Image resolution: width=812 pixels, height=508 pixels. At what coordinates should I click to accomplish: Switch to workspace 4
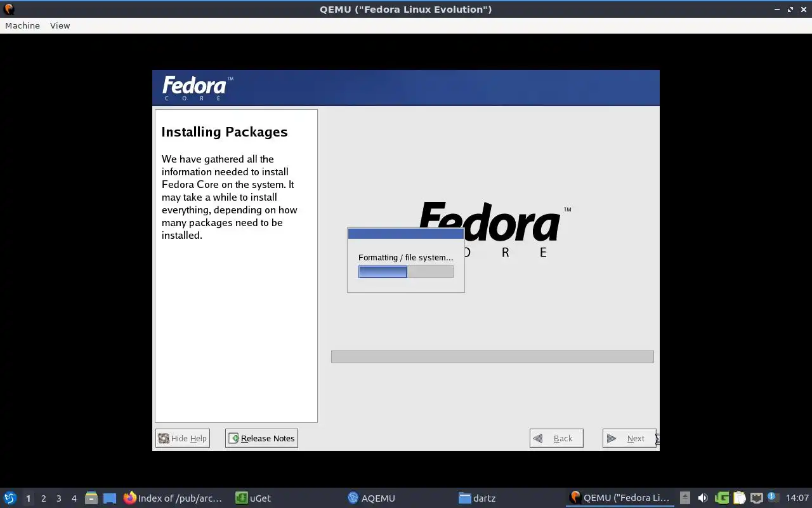point(74,498)
